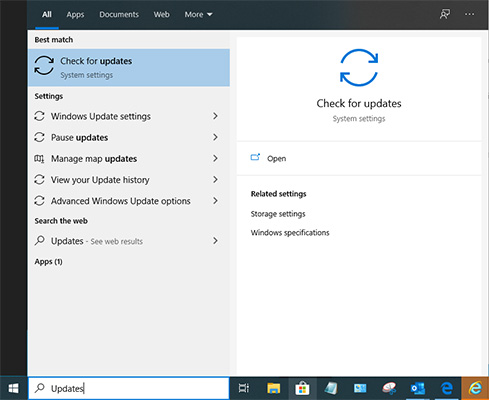Expand Pause updates arrow
Screen dimensions: 489x400
[x=215, y=137]
